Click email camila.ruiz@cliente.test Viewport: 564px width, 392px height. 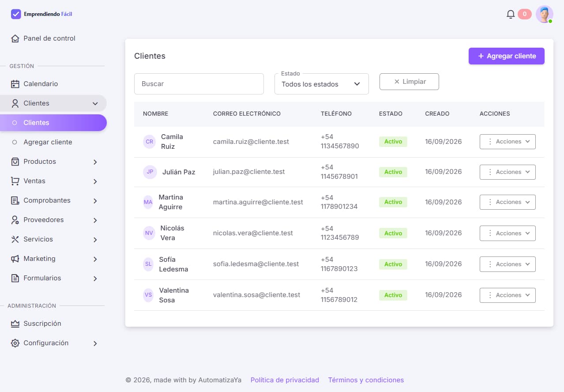click(251, 142)
